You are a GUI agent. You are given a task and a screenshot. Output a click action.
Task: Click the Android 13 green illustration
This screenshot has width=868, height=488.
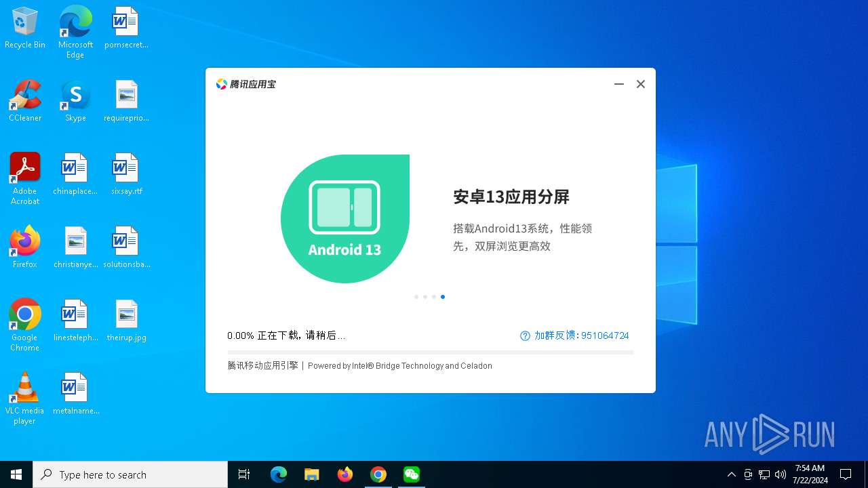click(345, 219)
